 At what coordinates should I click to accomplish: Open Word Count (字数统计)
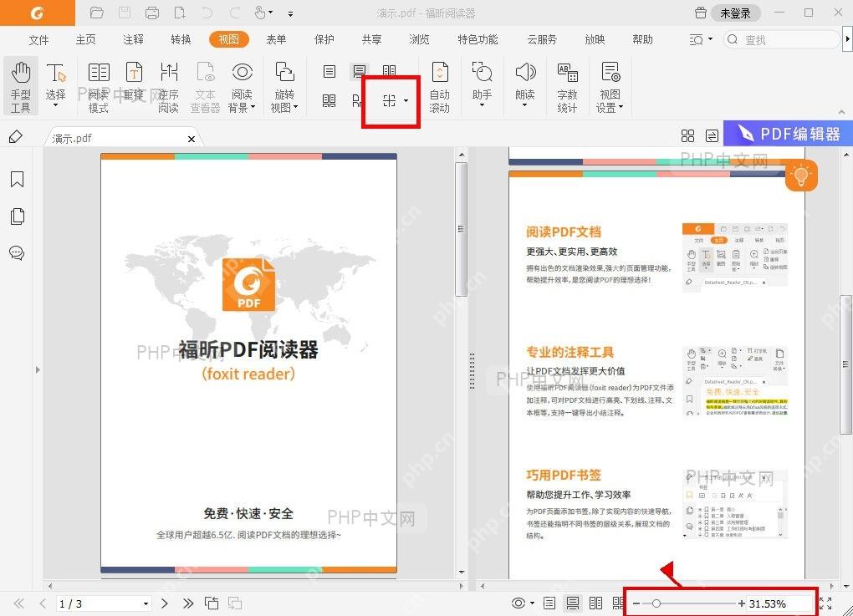pos(567,86)
